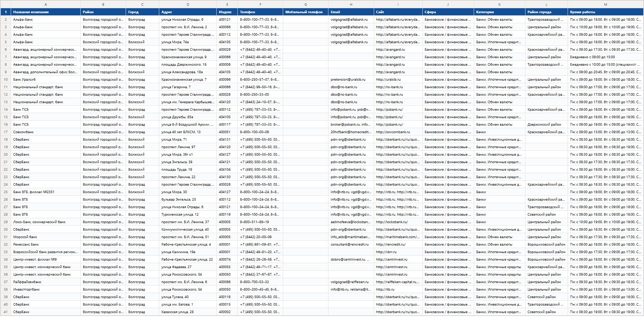
Task: Select column M header letter
Action: click(x=605, y=4)
